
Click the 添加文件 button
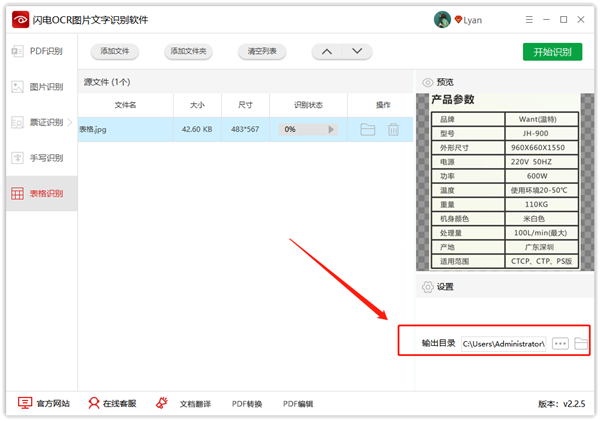(x=114, y=52)
